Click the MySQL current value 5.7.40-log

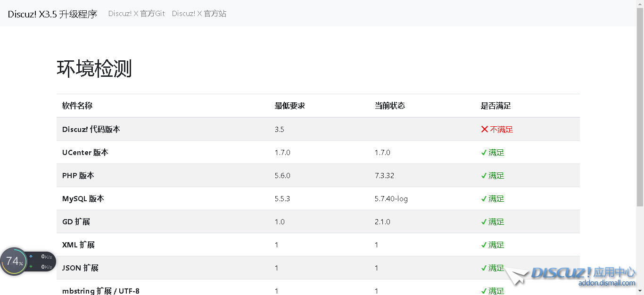pos(391,198)
